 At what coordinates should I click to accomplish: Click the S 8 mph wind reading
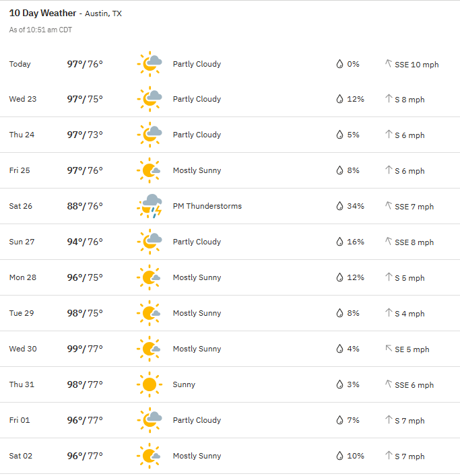click(409, 100)
